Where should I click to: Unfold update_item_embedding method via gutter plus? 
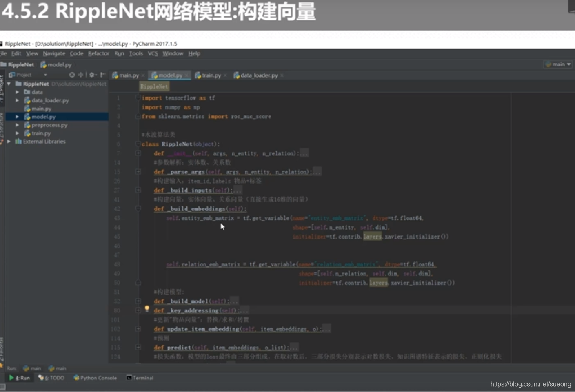coord(138,329)
